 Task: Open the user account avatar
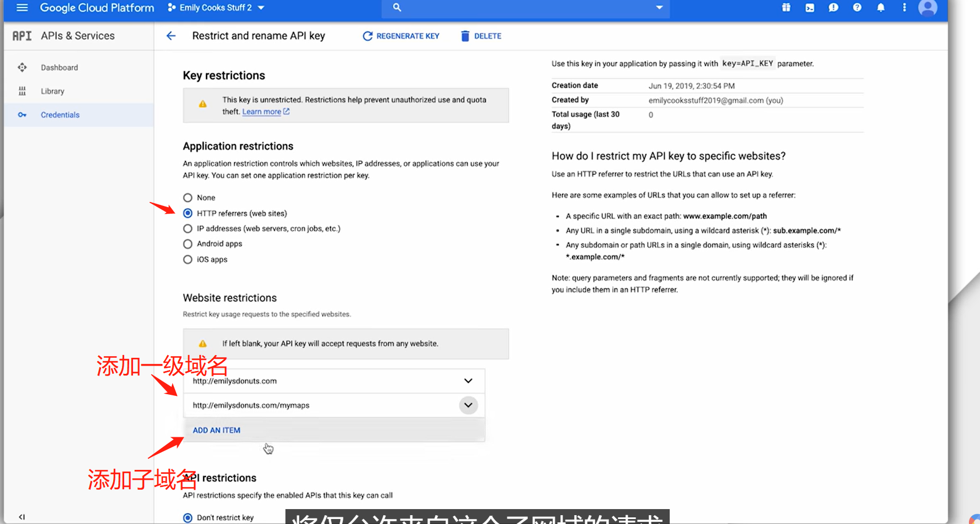[928, 8]
